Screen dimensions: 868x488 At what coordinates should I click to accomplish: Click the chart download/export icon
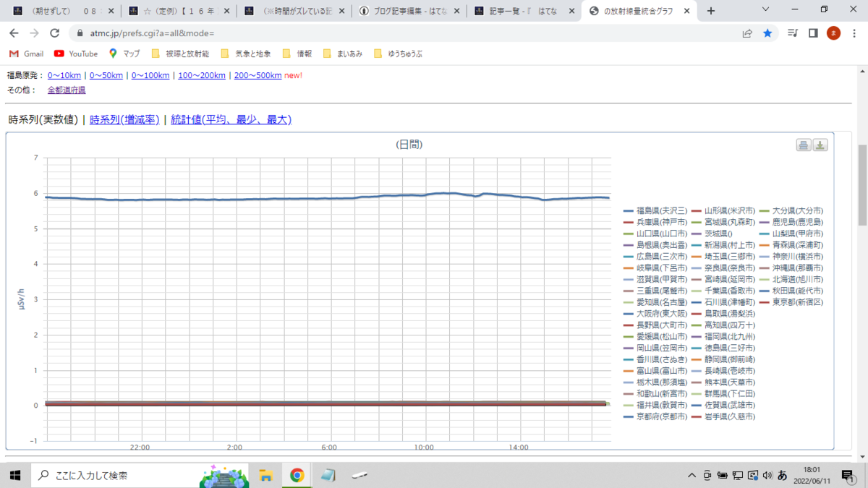[x=820, y=145]
